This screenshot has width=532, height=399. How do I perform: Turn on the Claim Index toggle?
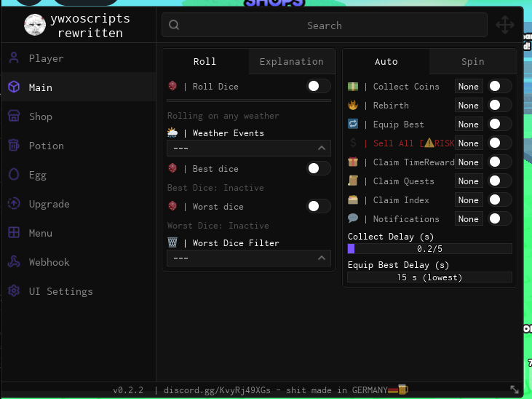coord(500,199)
